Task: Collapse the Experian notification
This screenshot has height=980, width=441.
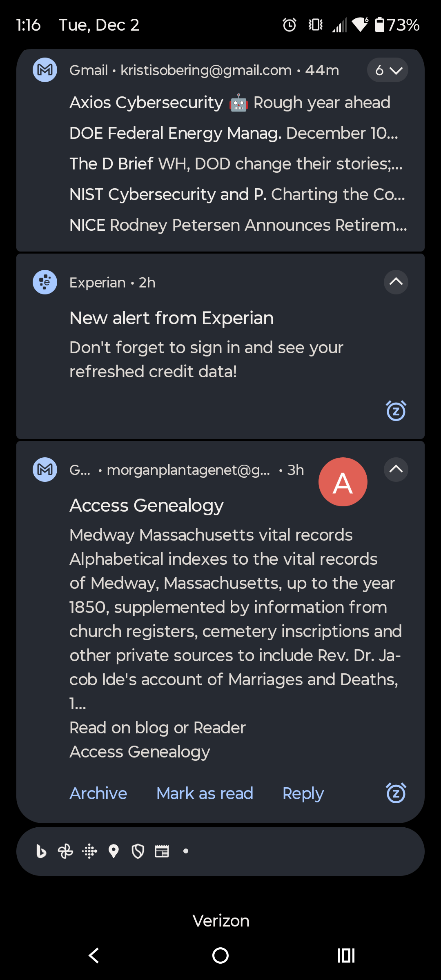Action: click(395, 282)
